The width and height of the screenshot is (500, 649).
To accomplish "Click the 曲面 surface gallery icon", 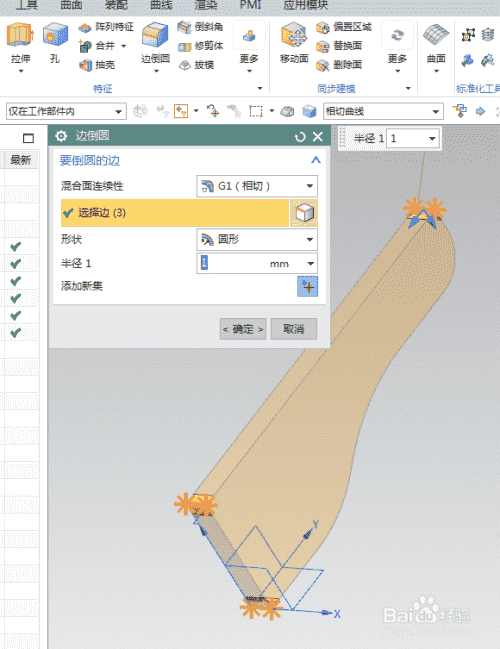I will 436,36.
